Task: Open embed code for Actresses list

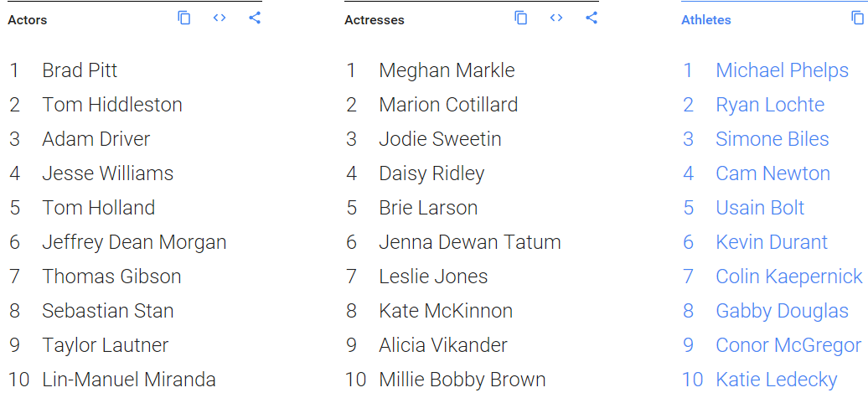Action: [x=556, y=18]
